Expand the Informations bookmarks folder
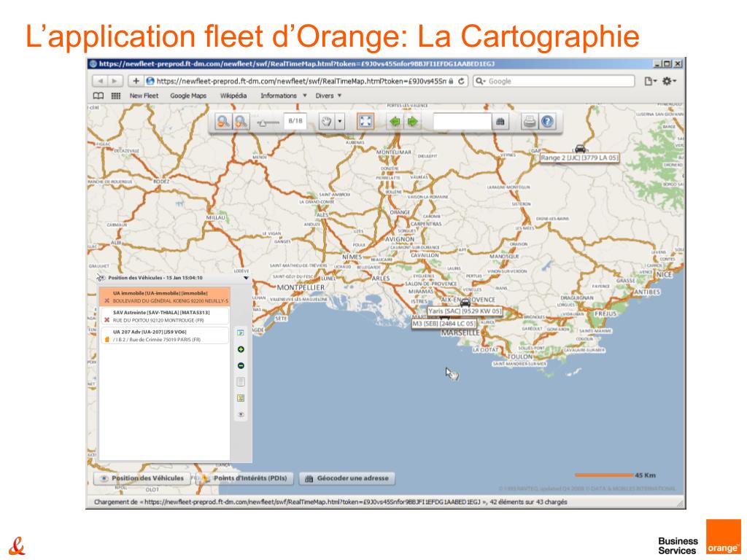 [283, 96]
